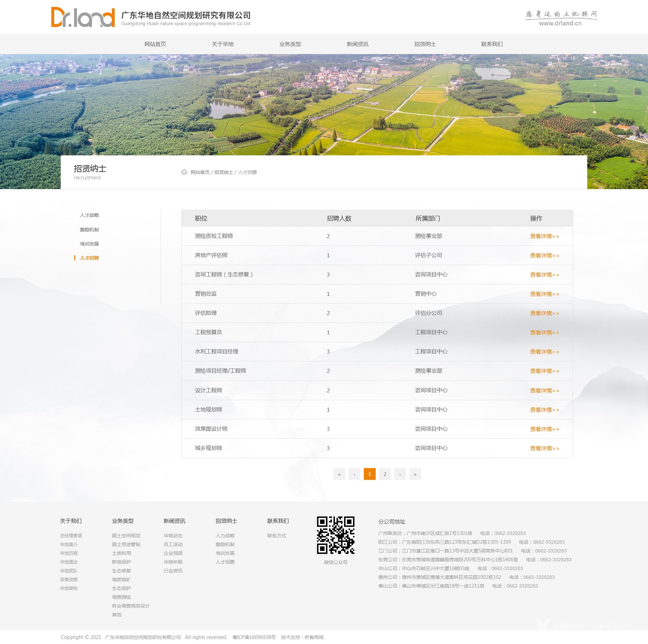
Task: View details for 房地产评估师 position
Action: 544,256
